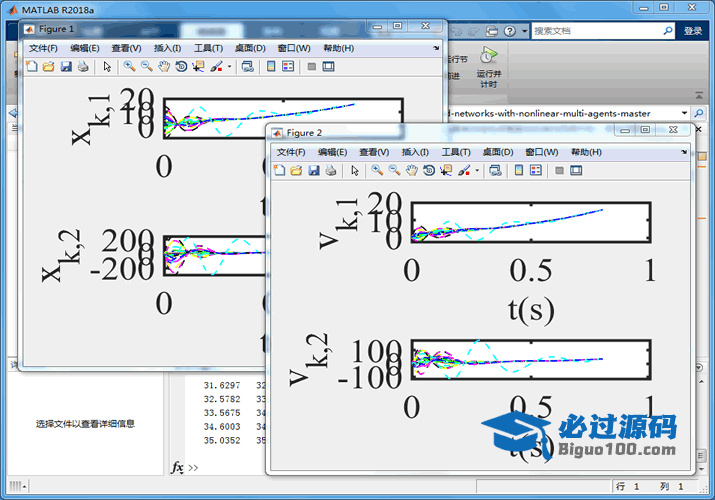715x500 pixels.
Task: Open MATLAB help question mark icon
Action: [x=510, y=31]
